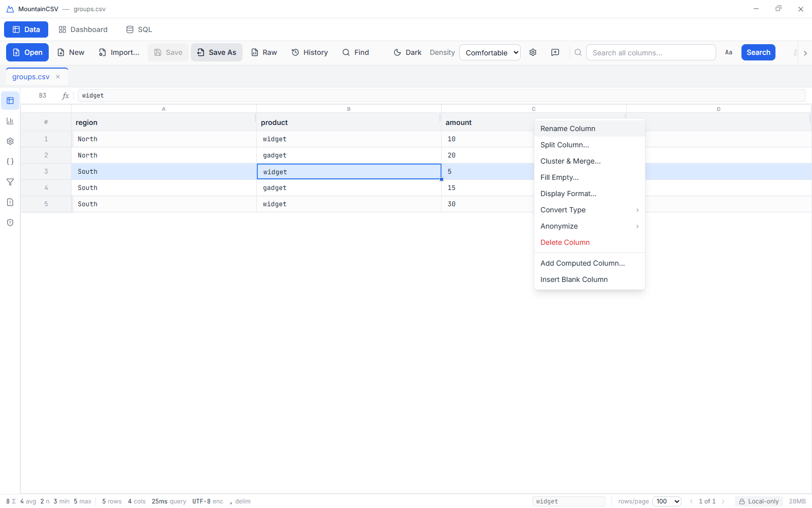This screenshot has width=812, height=508.
Task: Click the amount cell with 15
Action: 487,187
